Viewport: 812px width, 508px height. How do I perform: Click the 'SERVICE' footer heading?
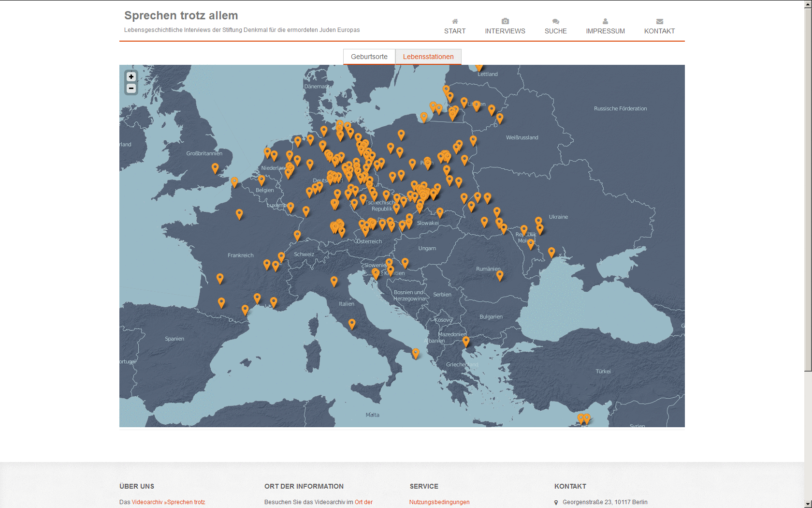(x=424, y=486)
